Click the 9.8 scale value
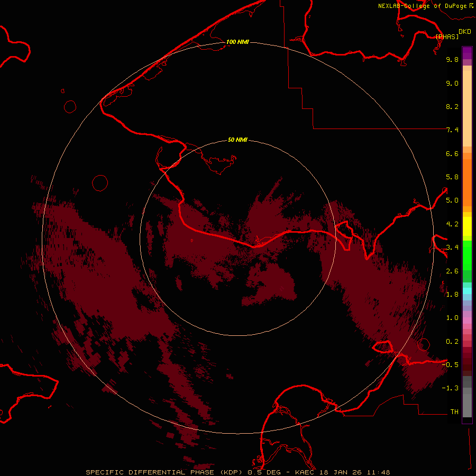Image resolution: width=476 pixels, height=476 pixels. click(x=452, y=59)
